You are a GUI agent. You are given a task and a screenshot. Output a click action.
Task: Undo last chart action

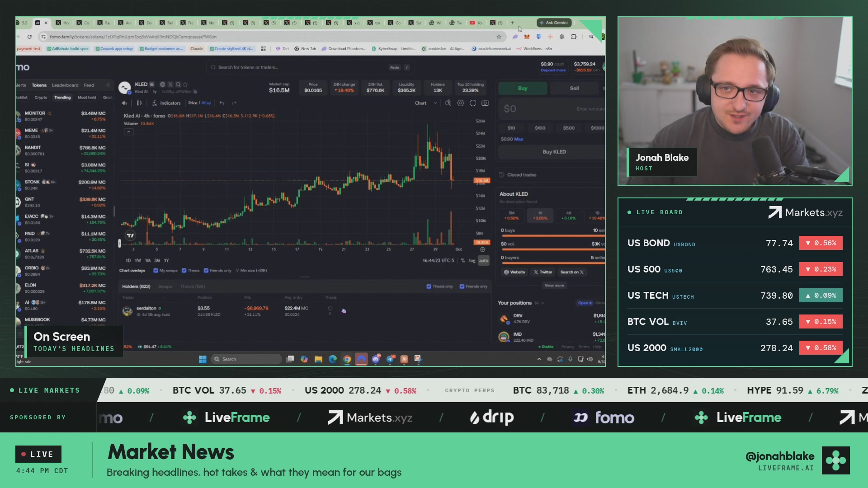click(222, 103)
